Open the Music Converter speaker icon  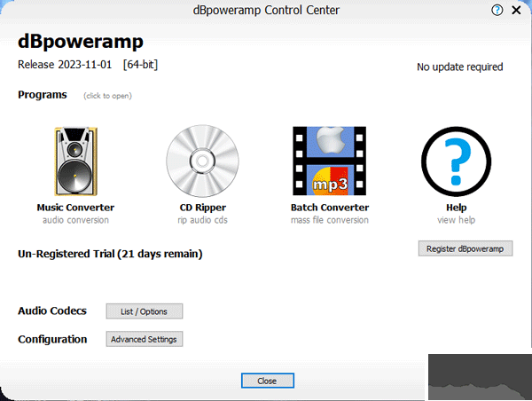(x=75, y=161)
